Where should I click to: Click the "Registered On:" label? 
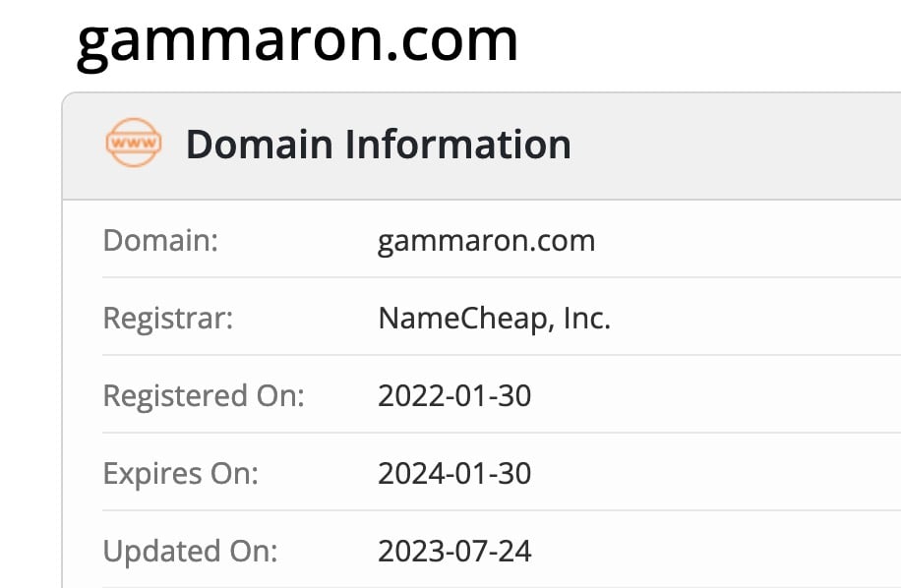[204, 395]
